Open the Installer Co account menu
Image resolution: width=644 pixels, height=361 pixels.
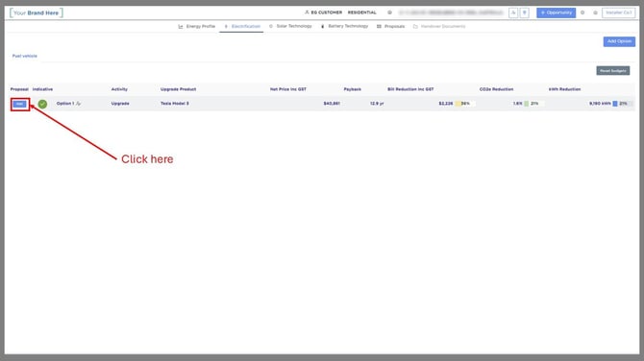pos(619,12)
